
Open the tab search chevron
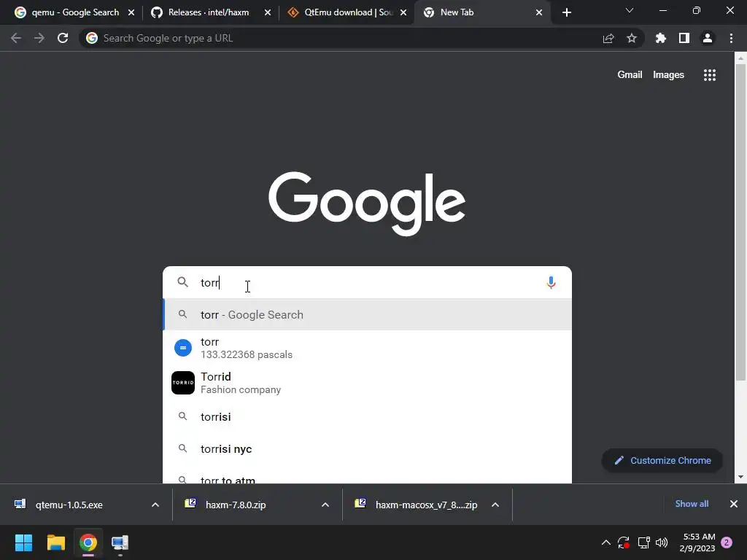(630, 10)
